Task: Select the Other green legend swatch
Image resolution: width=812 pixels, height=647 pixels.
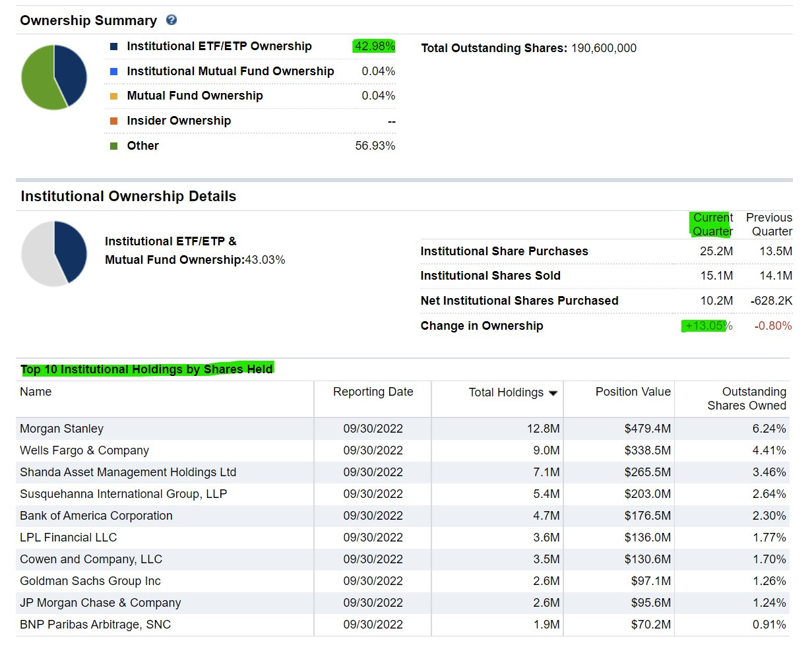Action: click(x=113, y=146)
